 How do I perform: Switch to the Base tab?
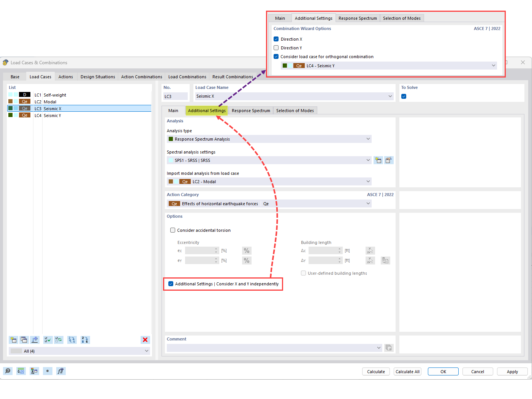click(x=15, y=77)
